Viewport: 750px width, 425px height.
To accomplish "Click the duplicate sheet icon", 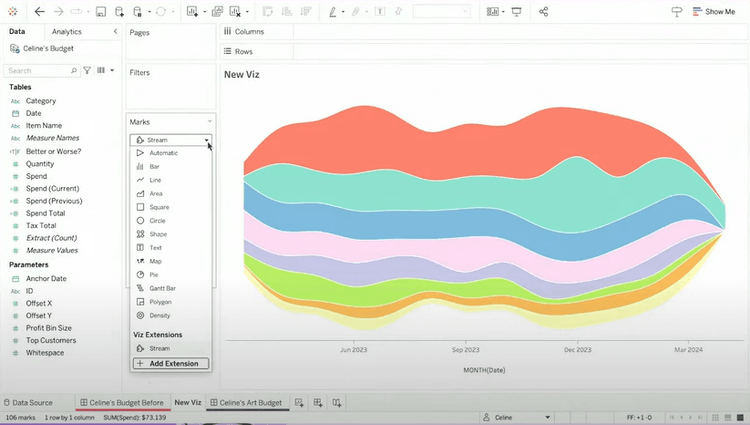I will pyautogui.click(x=217, y=12).
